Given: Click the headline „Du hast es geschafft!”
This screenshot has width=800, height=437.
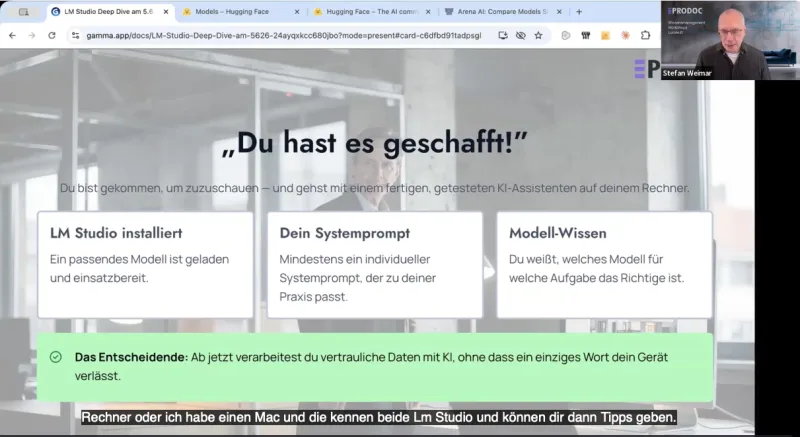Looking at the screenshot, I should click(x=374, y=143).
